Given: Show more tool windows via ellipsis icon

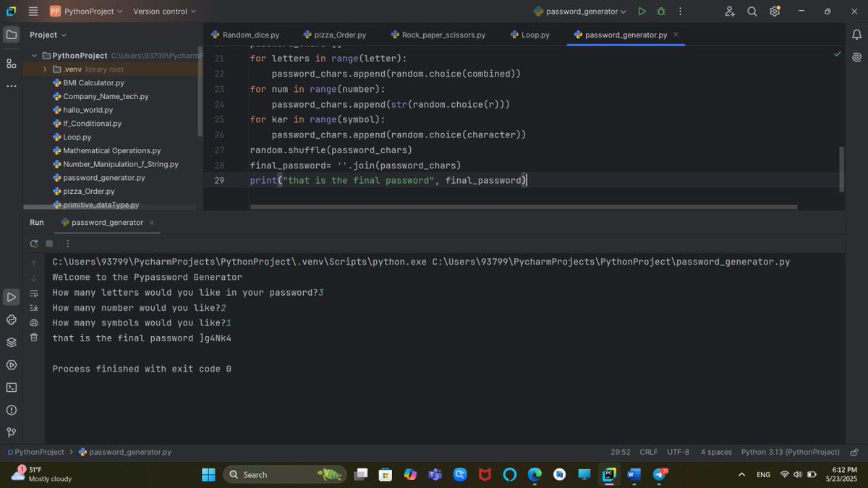Looking at the screenshot, I should (x=12, y=86).
